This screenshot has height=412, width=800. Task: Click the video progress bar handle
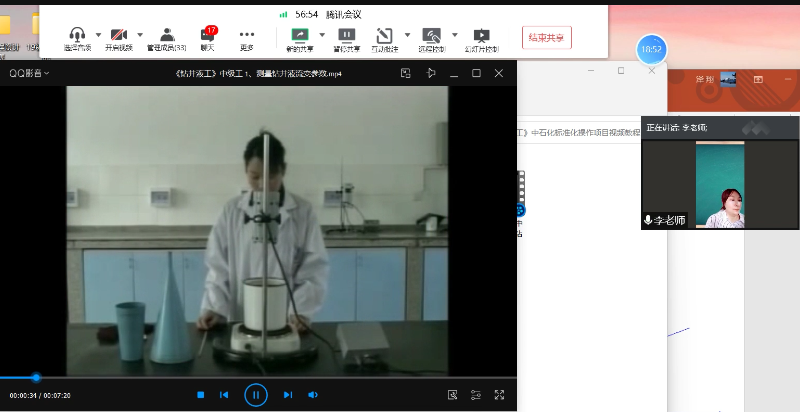(x=36, y=377)
